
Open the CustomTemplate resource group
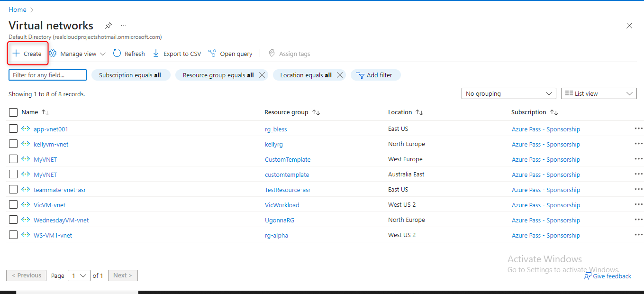(288, 159)
